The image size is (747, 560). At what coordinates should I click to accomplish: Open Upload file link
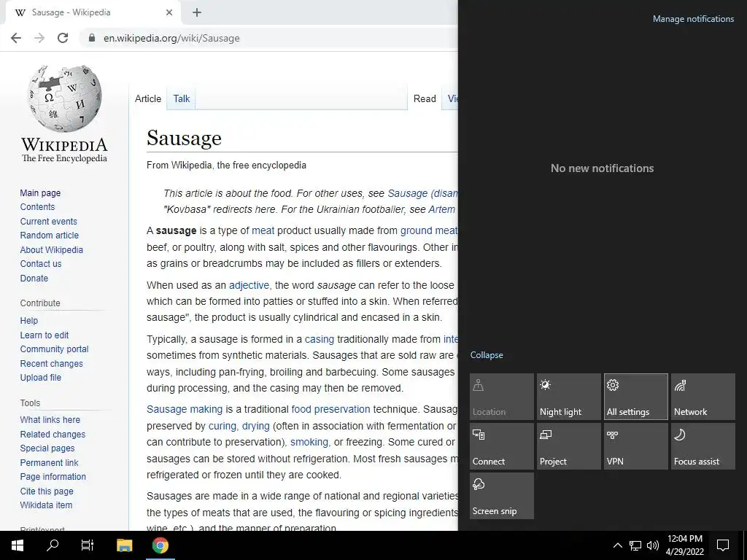point(41,378)
